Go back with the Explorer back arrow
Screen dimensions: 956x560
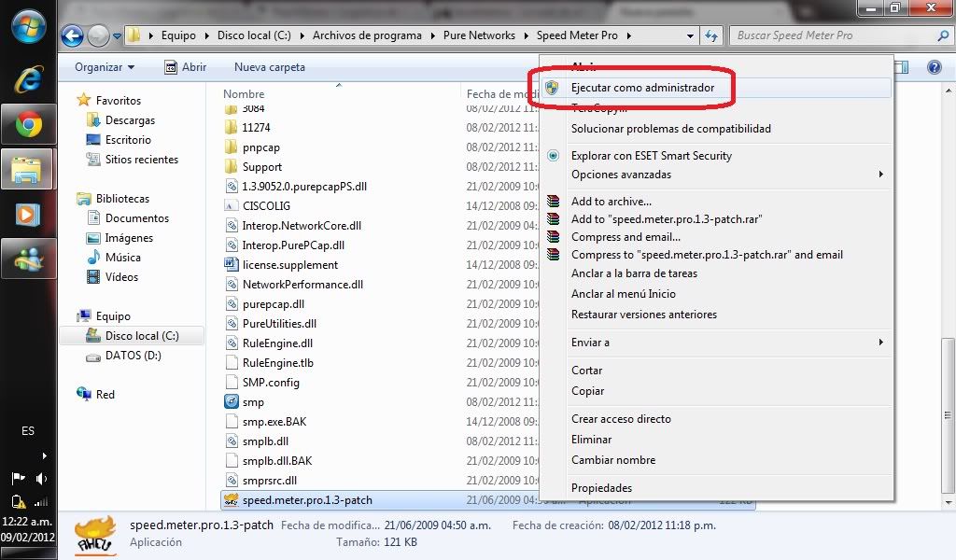73,36
